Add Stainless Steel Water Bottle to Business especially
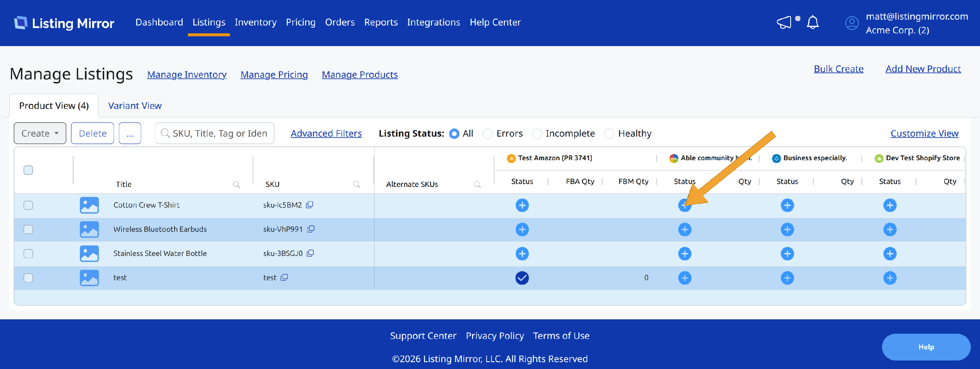This screenshot has height=369, width=980. pos(787,254)
